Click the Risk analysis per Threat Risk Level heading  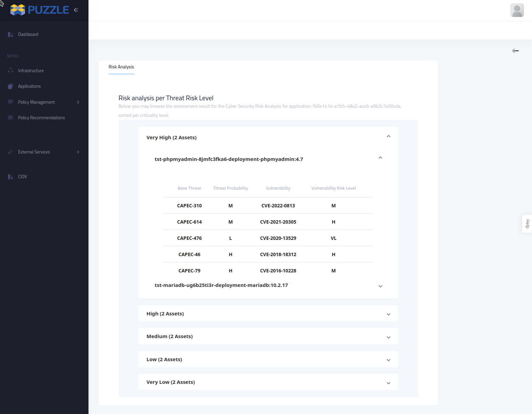click(x=166, y=98)
